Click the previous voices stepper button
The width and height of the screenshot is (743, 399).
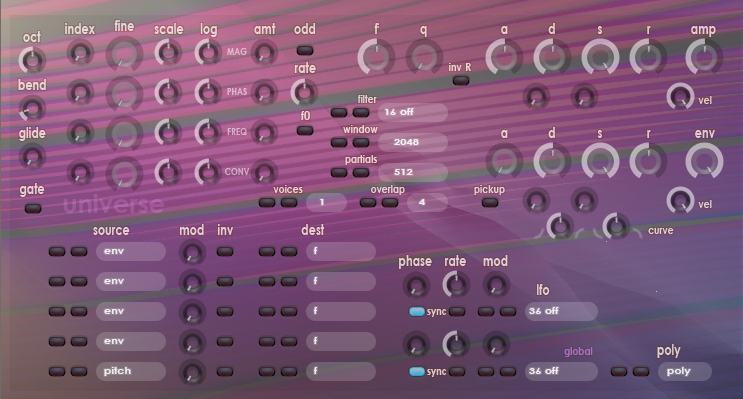click(x=267, y=203)
